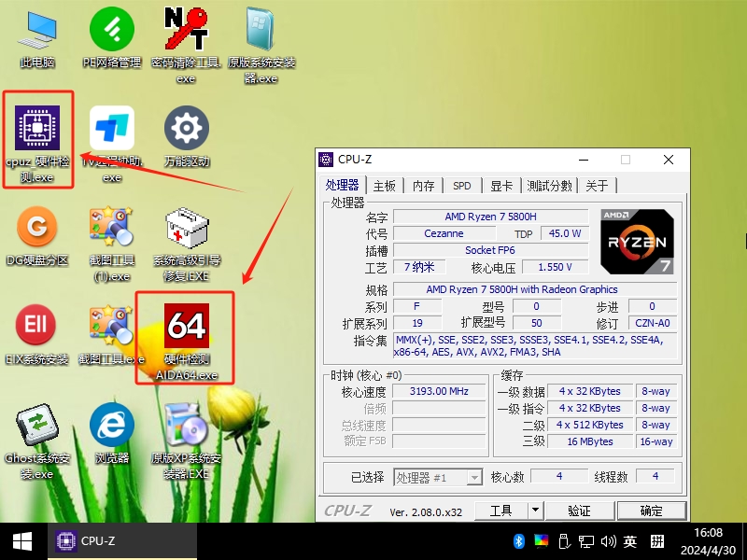747x560 pixels.
Task: Switch to the 主板 tab
Action: (385, 186)
